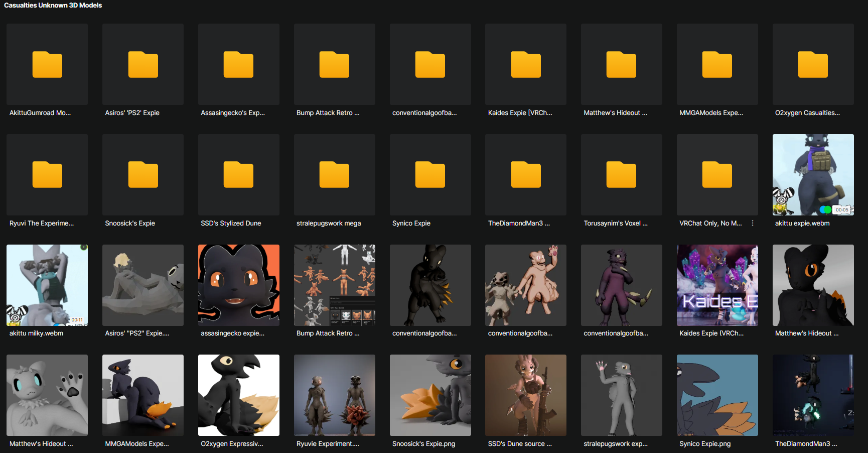The width and height of the screenshot is (868, 453).
Task: Click the "AkittuGumroad Mo..." folder name
Action: pyautogui.click(x=40, y=113)
